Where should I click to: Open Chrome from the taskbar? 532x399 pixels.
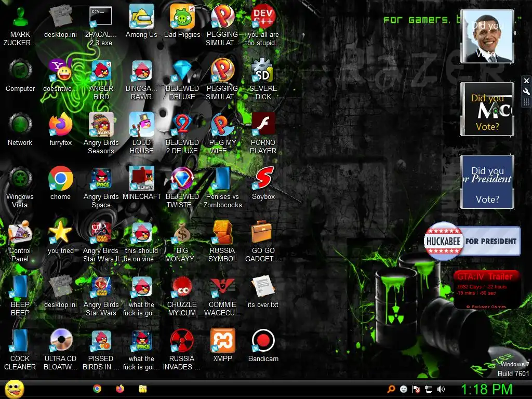(97, 389)
